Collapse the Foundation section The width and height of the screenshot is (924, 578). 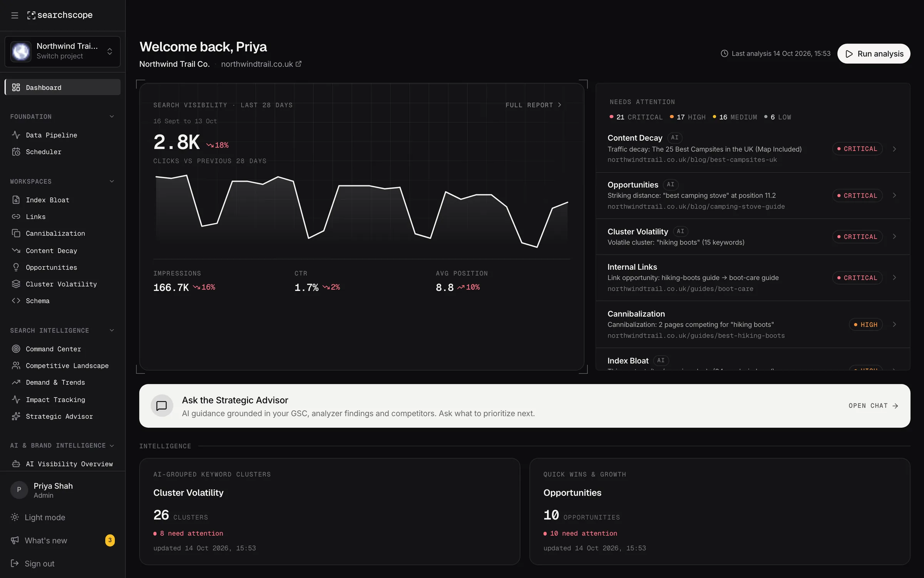[62, 116]
